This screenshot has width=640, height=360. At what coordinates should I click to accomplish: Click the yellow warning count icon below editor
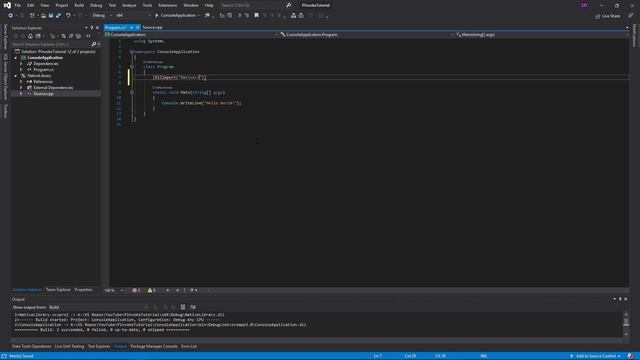click(x=151, y=290)
